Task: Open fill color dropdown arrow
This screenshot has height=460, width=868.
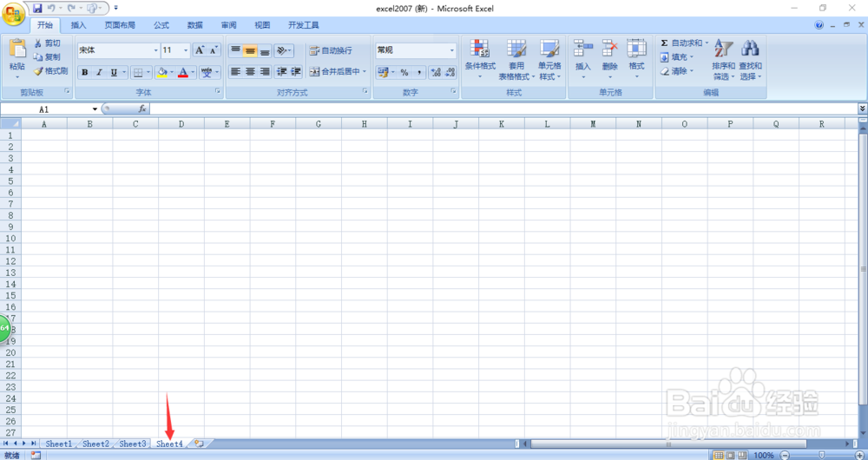Action: tap(172, 73)
